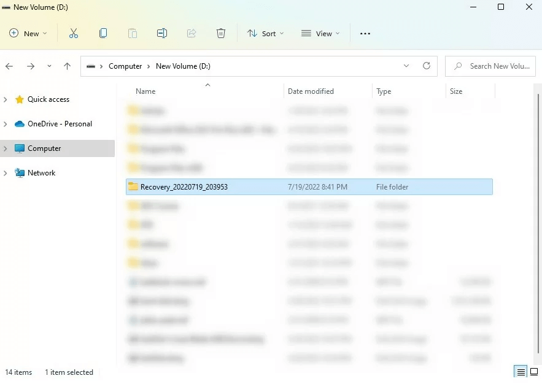Click the New button to create item
The image size is (542, 392).
27,33
